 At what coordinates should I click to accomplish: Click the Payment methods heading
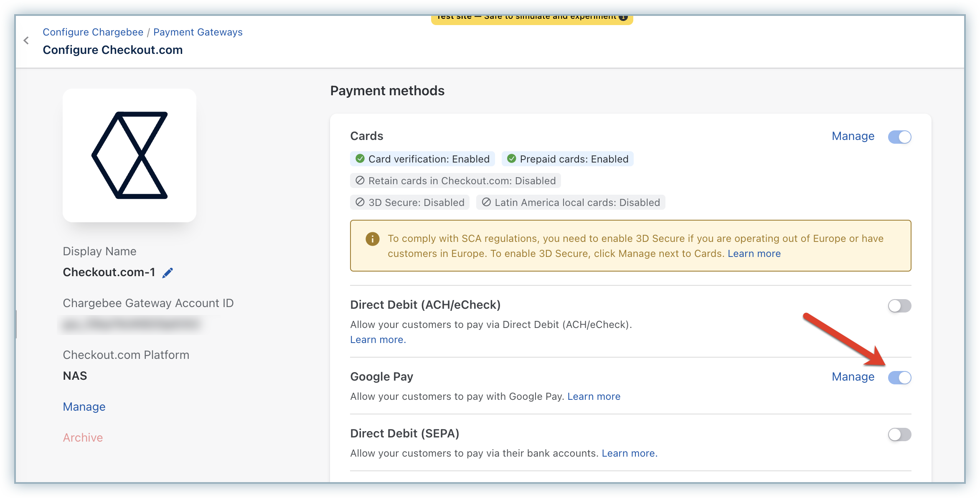pyautogui.click(x=387, y=91)
